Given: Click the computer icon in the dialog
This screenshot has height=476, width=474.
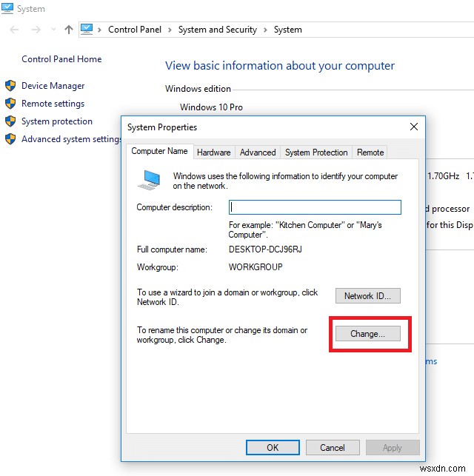Looking at the screenshot, I should coord(149,180).
